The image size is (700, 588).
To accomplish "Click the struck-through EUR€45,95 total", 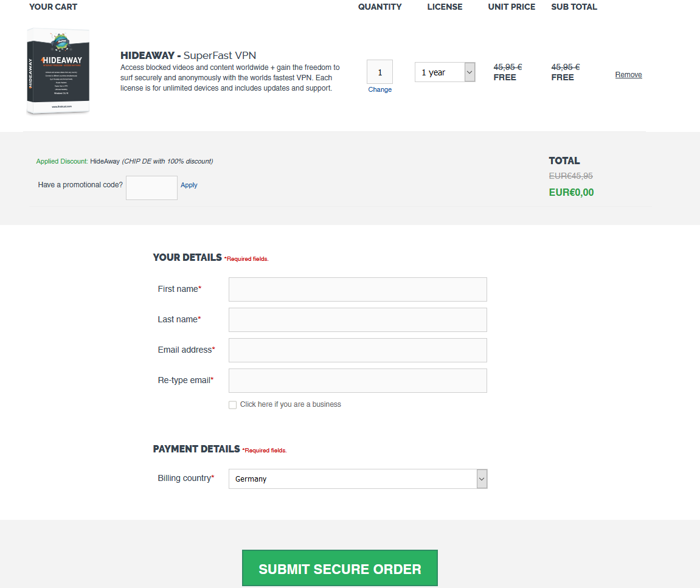I will (x=571, y=176).
